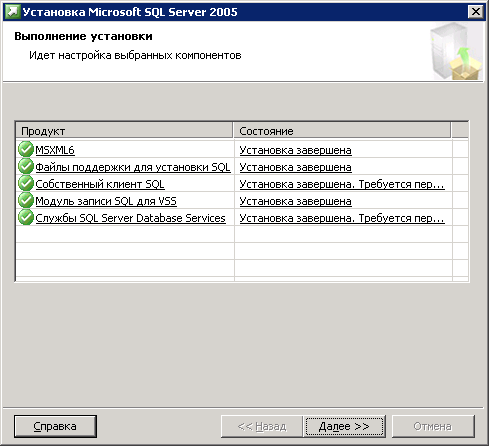Image resolution: width=489 pixels, height=446 pixels.
Task: Open the Собственный клиент SQL link
Action: click(x=100, y=184)
